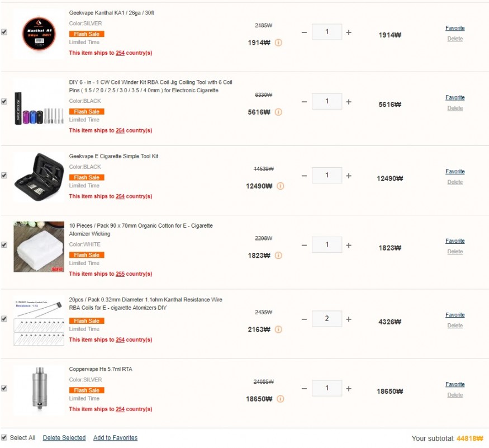Uncheck the Coppervape Hs RTA checkbox
This screenshot has width=489, height=448.
[4, 388]
